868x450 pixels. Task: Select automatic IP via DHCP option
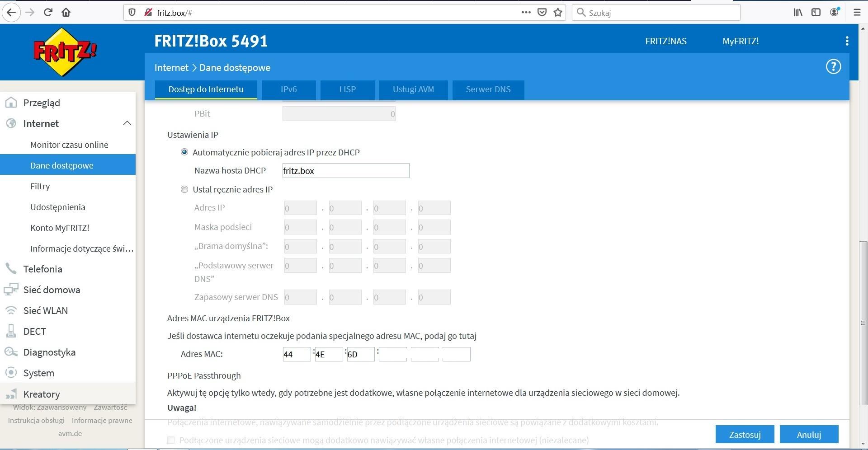[x=184, y=152]
